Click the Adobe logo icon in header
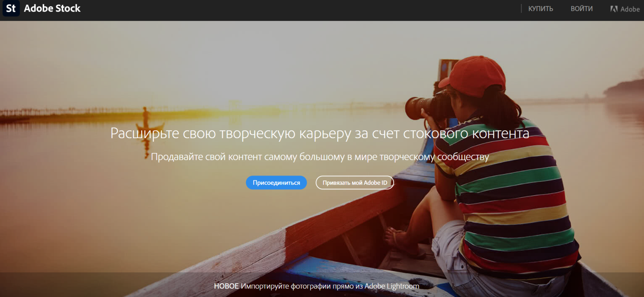Screen dimensions: 644x297 [x=614, y=9]
